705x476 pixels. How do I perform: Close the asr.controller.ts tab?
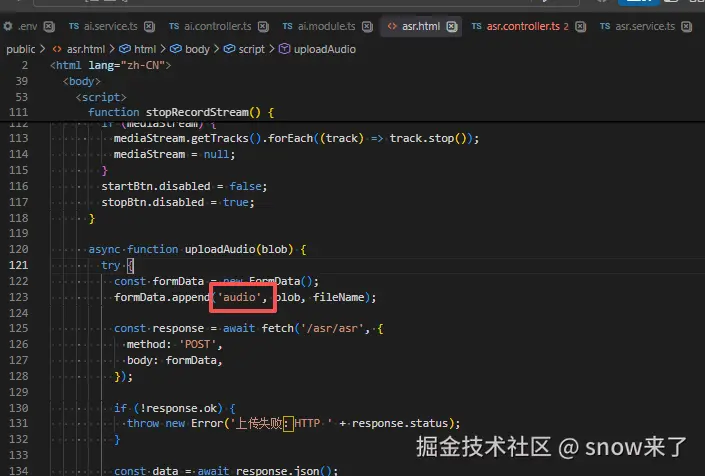tap(580, 27)
